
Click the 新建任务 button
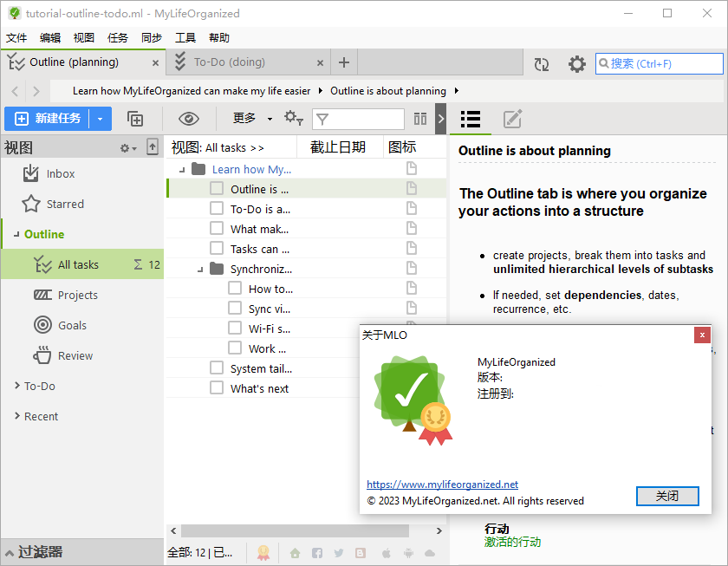tap(47, 119)
